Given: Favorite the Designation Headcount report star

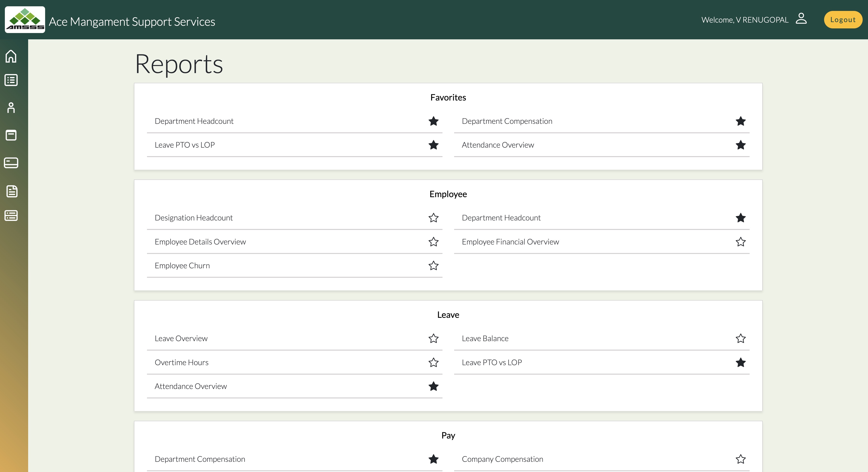Looking at the screenshot, I should tap(433, 218).
